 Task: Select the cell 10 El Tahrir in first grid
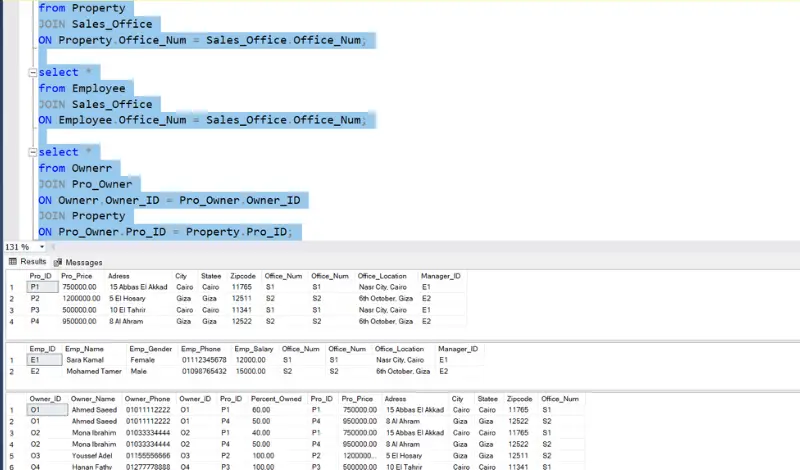(x=127, y=310)
